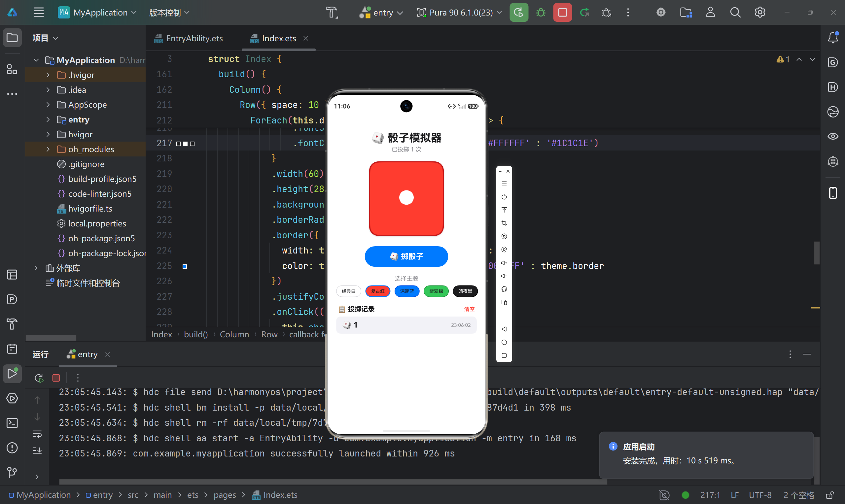Screen dimensions: 845x504
Task: Click the project tree horizontal scrollbar
Action: tap(51, 338)
